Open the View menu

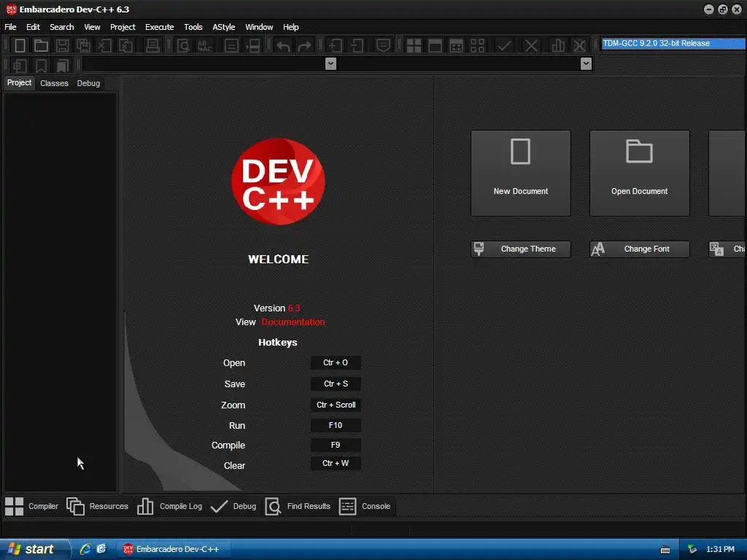pos(92,27)
